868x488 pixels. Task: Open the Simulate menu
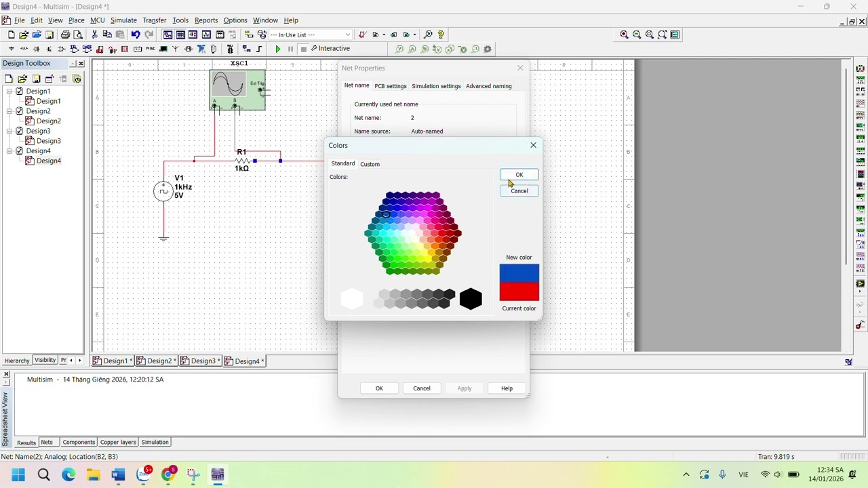click(x=123, y=20)
